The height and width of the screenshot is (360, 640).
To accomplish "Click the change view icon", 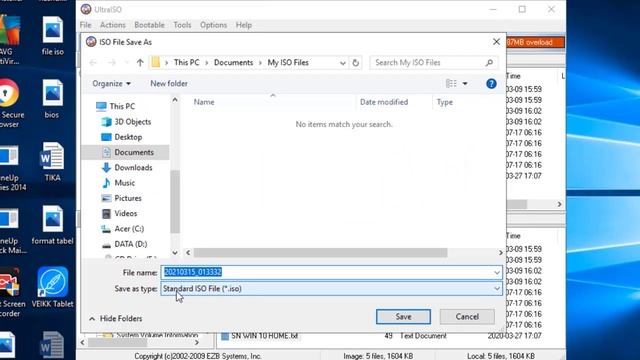I will click(451, 84).
